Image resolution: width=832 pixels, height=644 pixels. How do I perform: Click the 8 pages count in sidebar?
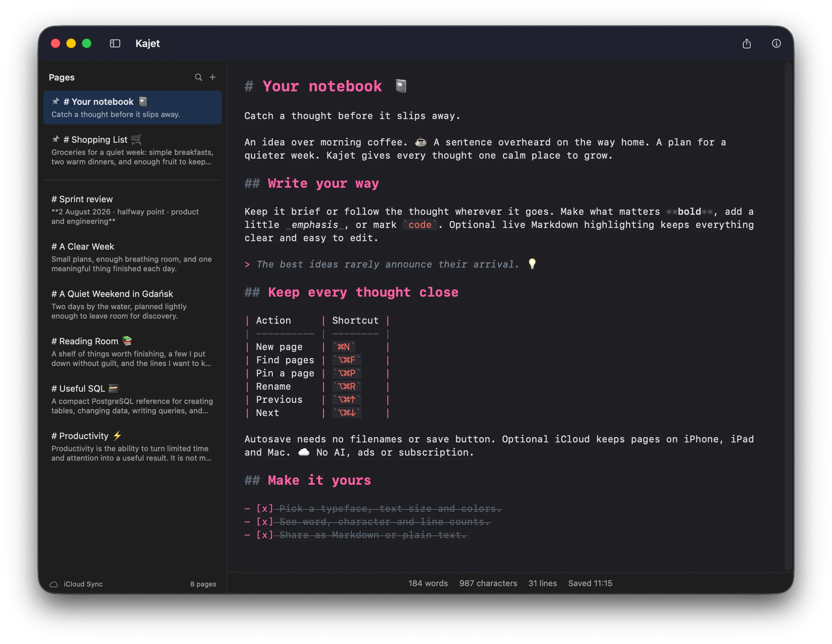(203, 584)
